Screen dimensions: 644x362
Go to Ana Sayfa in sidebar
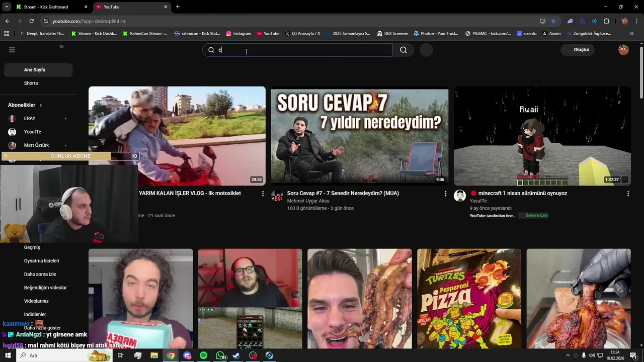(x=38, y=70)
